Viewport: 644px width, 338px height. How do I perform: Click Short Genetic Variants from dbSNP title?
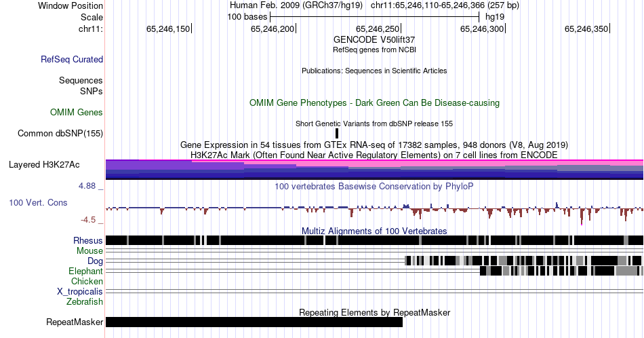pyautogui.click(x=374, y=124)
